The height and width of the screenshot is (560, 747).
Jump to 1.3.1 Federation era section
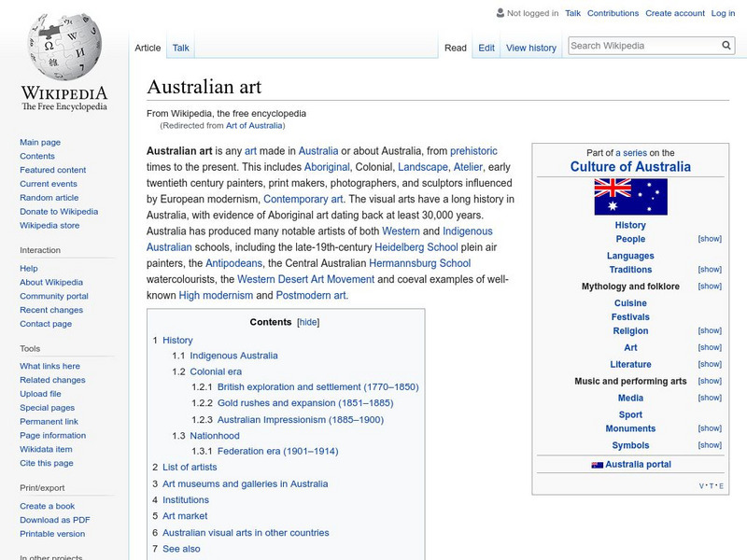[277, 451]
